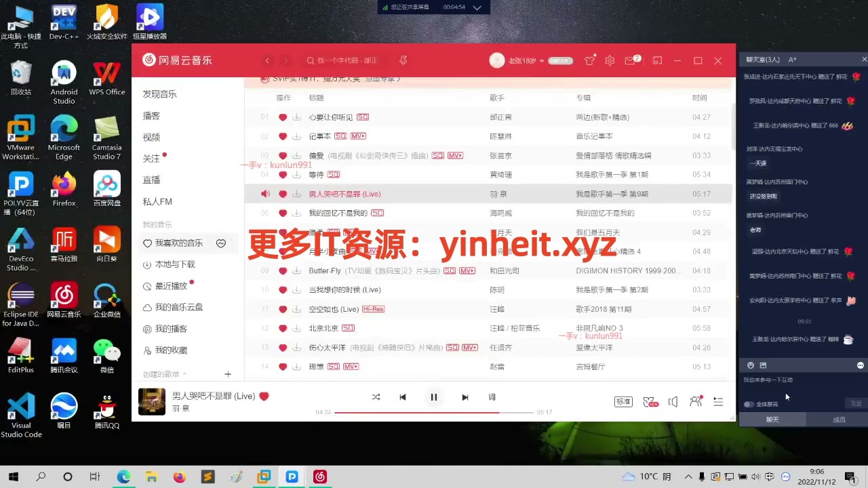Open the skin theme shirt icon
The image size is (868, 488).
pyautogui.click(x=589, y=61)
